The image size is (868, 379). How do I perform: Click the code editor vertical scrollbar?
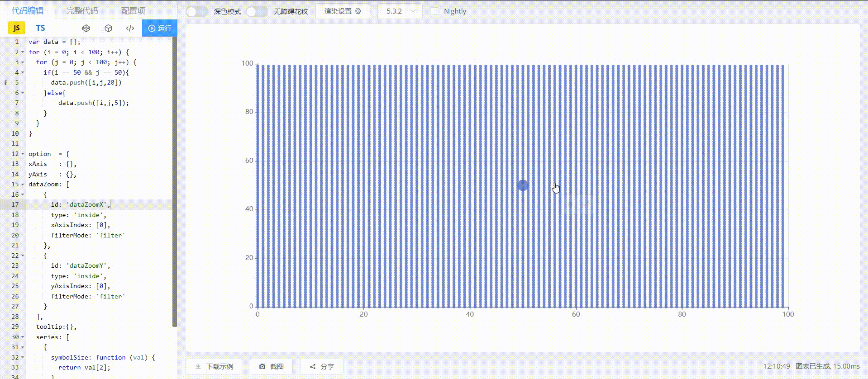(174, 181)
